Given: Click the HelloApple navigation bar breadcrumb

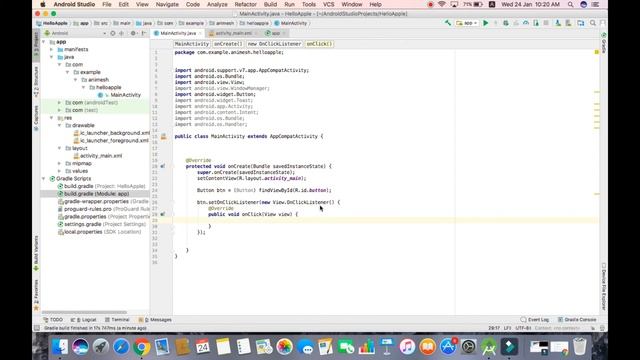Looking at the screenshot, I should pos(52,23).
